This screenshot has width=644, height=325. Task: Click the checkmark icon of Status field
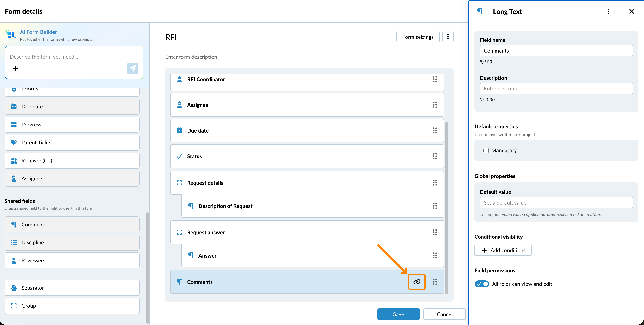[x=179, y=156]
